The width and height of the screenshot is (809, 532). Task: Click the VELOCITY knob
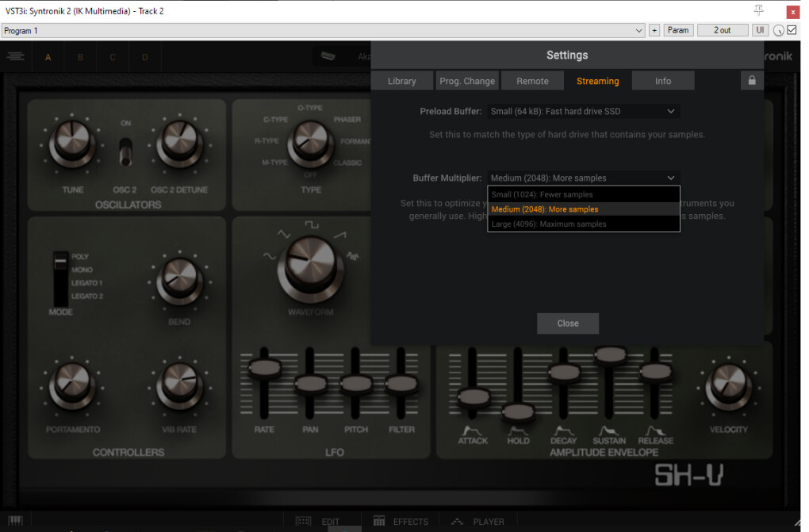(x=729, y=387)
